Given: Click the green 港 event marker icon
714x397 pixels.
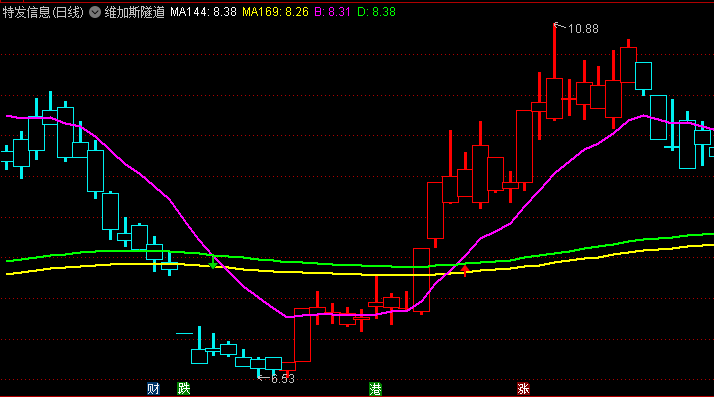Looking at the screenshot, I should pos(375,389).
